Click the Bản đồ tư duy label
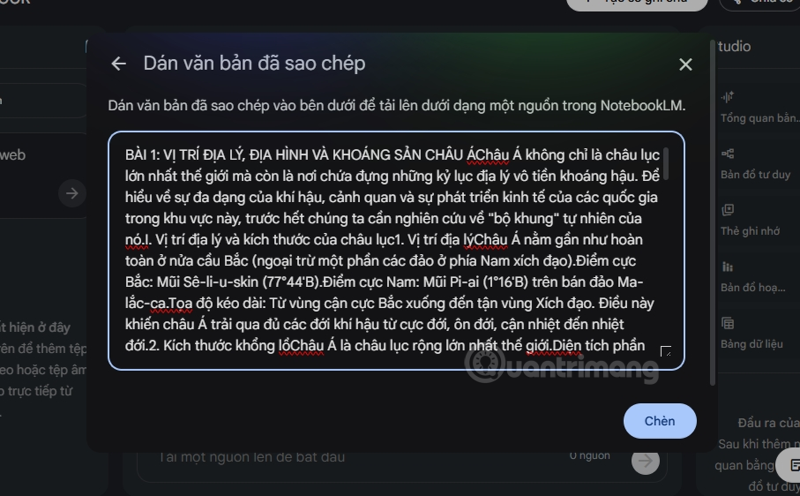The width and height of the screenshot is (800, 496). tap(755, 175)
